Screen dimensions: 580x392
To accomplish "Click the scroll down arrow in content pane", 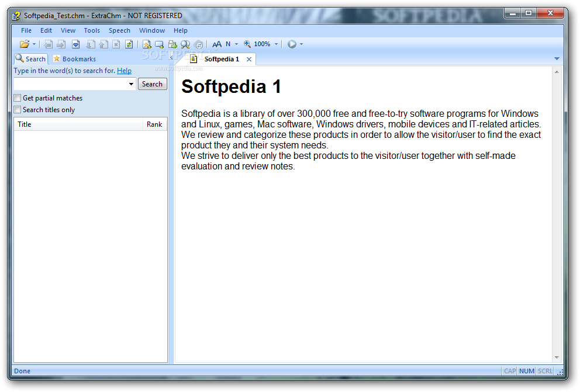I will tap(557, 358).
